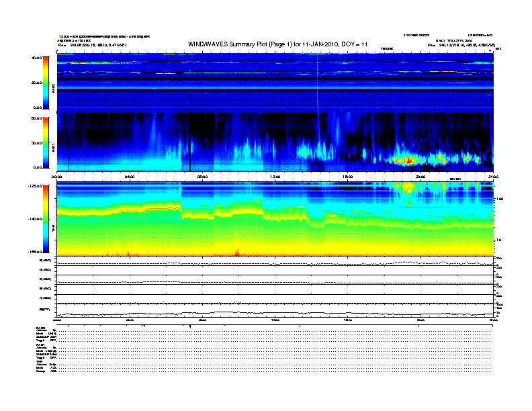The width and height of the screenshot is (532, 411).
Task: Click the -125.00 label on TNR color scale
Action: tap(35, 186)
